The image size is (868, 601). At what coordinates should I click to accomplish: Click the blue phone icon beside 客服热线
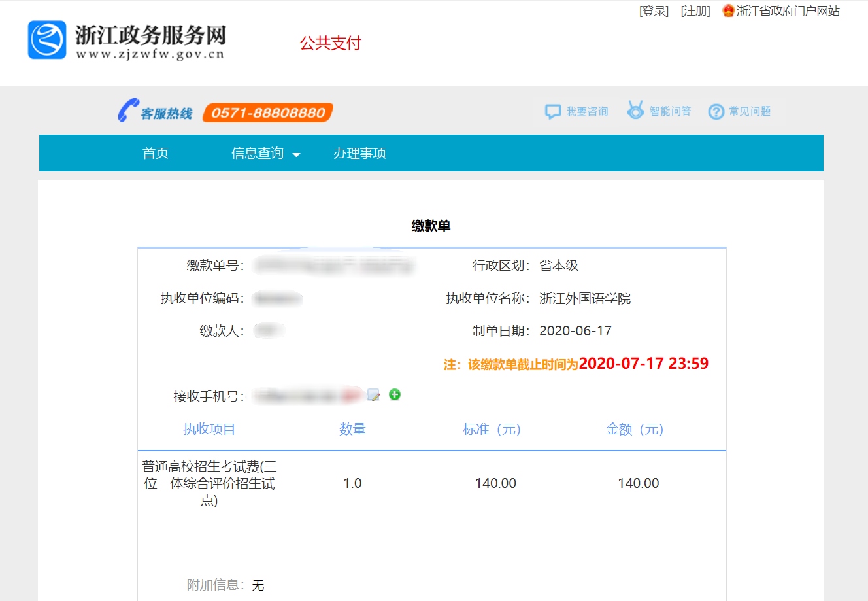click(128, 111)
